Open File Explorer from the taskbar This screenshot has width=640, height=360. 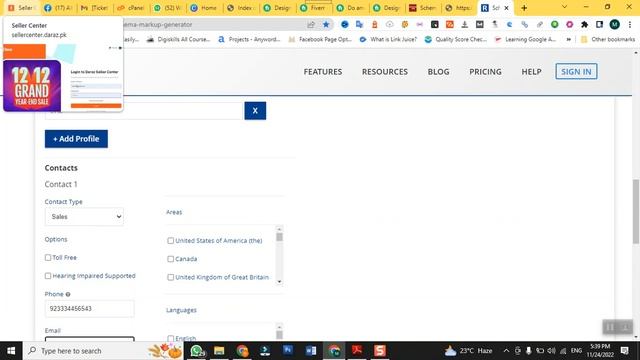[219, 351]
